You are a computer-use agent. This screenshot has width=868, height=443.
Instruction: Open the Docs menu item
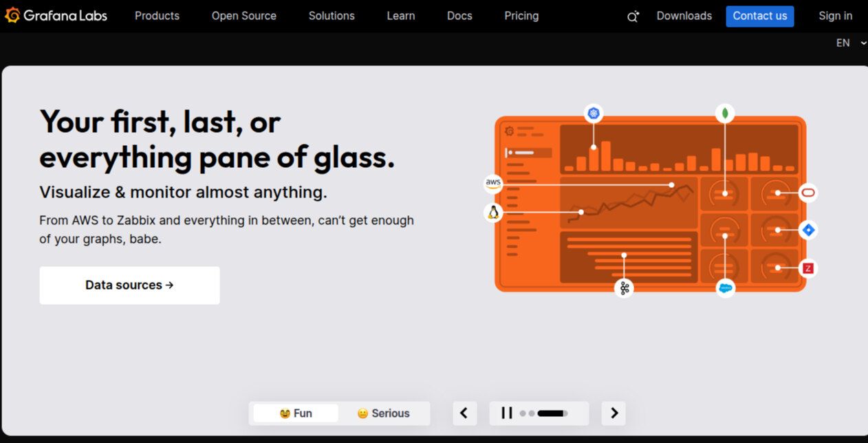click(x=459, y=16)
